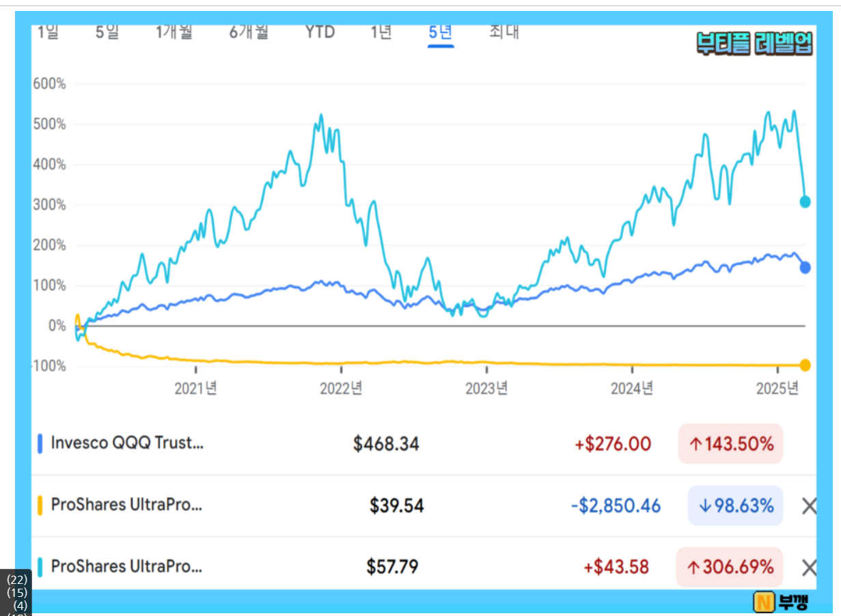Viewport: 841px width, 616px height.
Task: Click the 300% y-axis label
Action: point(50,205)
